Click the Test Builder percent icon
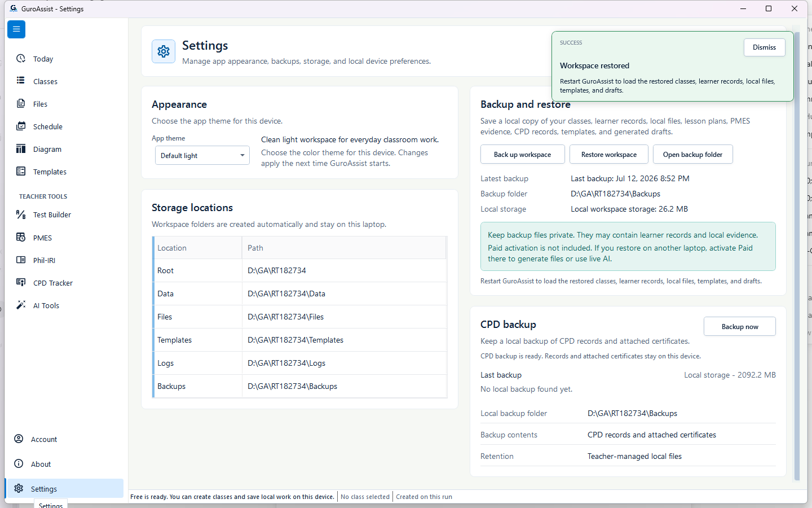The image size is (812, 508). pos(21,214)
